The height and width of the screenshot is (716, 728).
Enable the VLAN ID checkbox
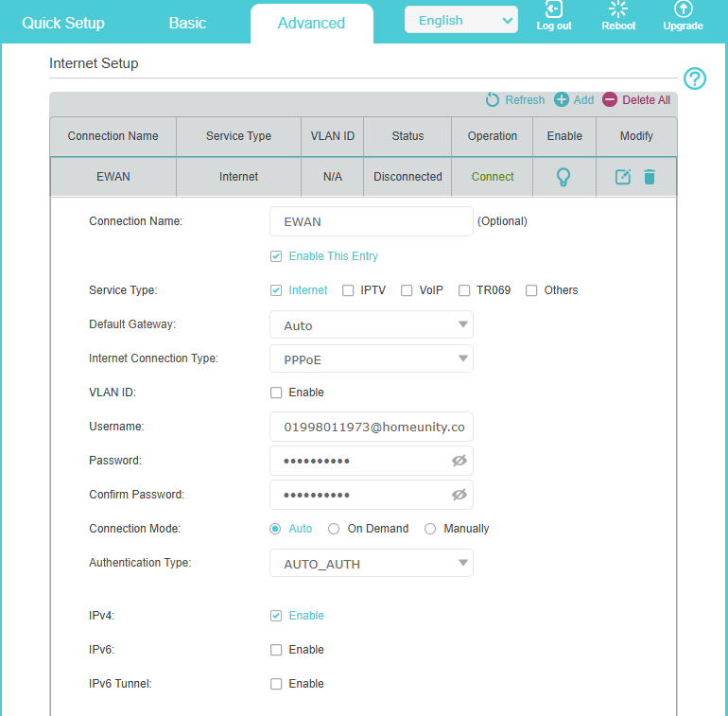pos(276,393)
